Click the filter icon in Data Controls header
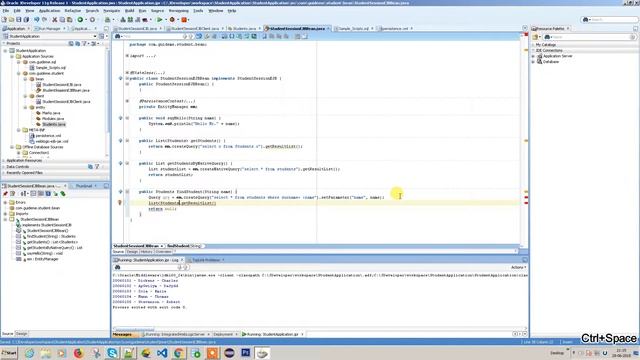The image size is (640, 360). pyautogui.click(x=97, y=167)
